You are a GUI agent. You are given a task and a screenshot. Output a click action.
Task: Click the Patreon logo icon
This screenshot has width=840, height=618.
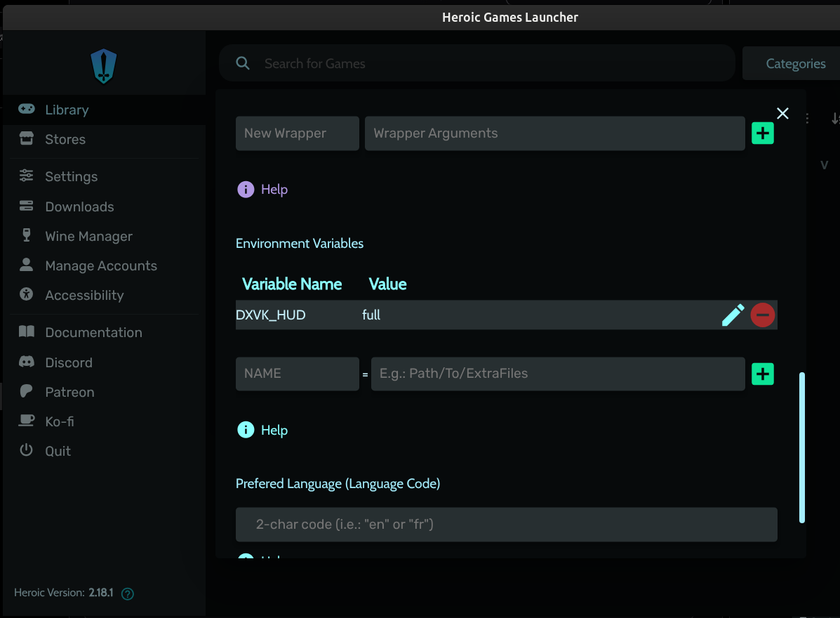26,390
